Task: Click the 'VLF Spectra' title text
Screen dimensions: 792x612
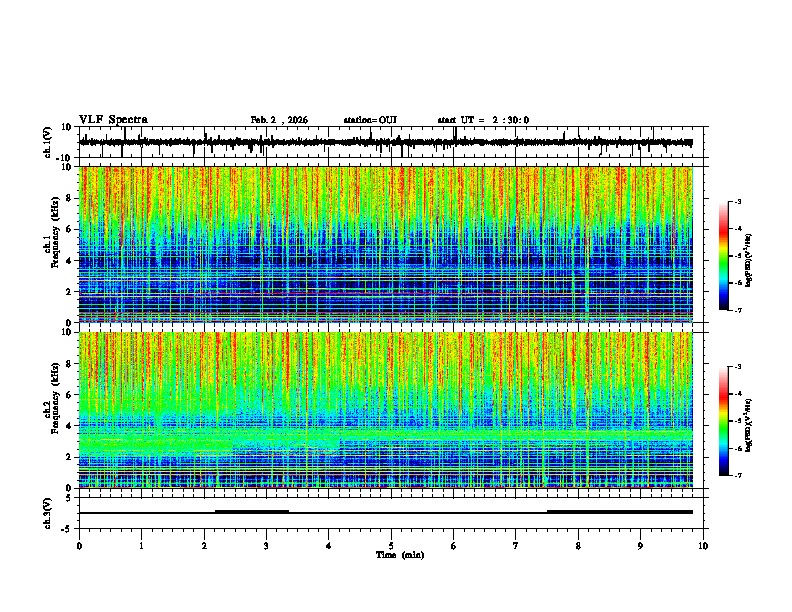Action: [113, 120]
